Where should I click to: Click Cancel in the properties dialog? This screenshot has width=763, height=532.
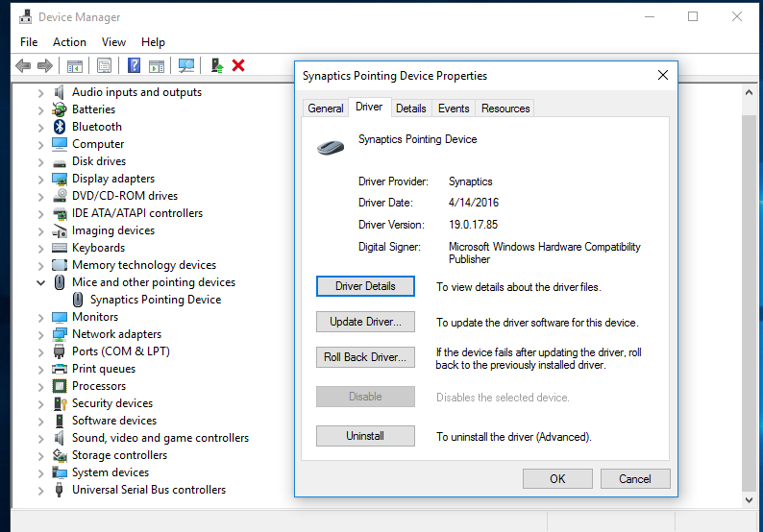pos(634,479)
